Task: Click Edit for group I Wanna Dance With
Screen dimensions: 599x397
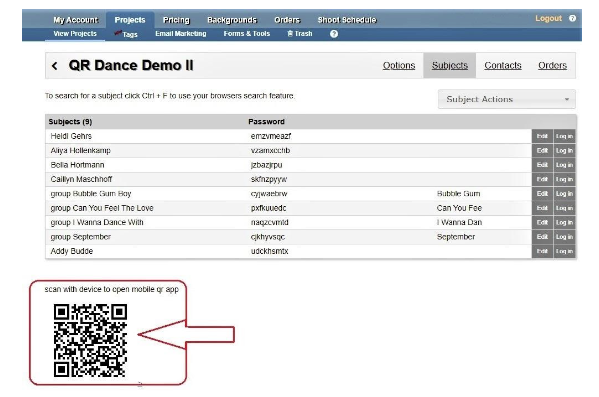Action: tap(542, 222)
